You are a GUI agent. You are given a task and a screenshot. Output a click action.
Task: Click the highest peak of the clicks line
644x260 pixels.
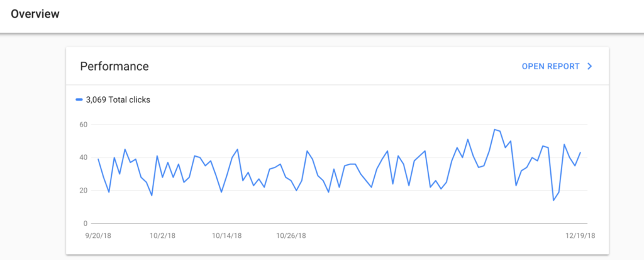pyautogui.click(x=495, y=129)
